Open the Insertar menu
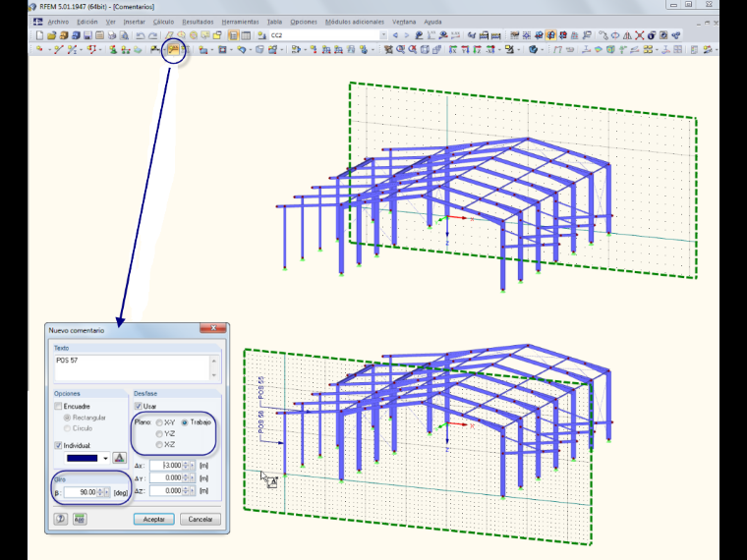The image size is (747, 560). pyautogui.click(x=134, y=22)
